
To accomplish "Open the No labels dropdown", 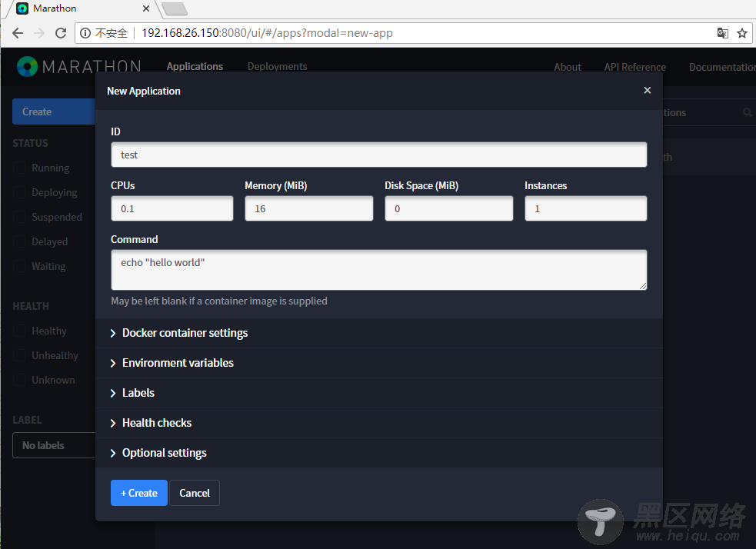I will 54,445.
